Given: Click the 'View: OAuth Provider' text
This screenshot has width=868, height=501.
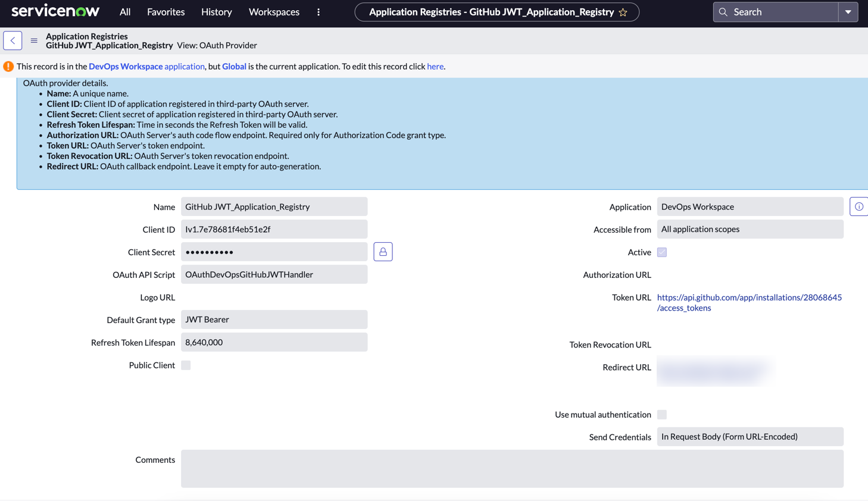Looking at the screenshot, I should click(217, 45).
